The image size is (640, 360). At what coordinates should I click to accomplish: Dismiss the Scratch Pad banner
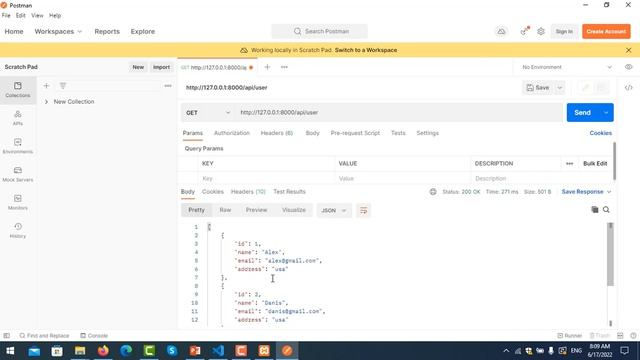629,50
